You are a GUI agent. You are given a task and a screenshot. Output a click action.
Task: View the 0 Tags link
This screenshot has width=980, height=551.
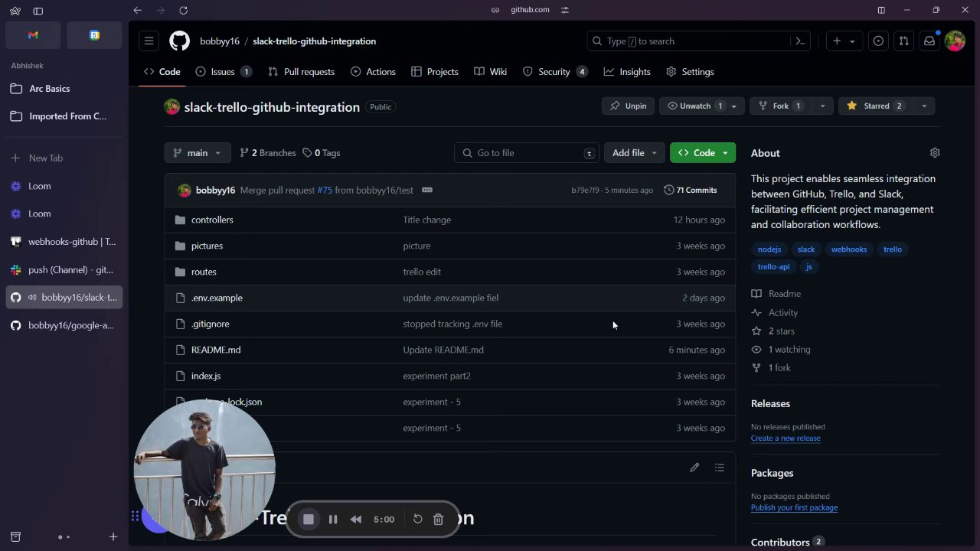click(x=322, y=153)
